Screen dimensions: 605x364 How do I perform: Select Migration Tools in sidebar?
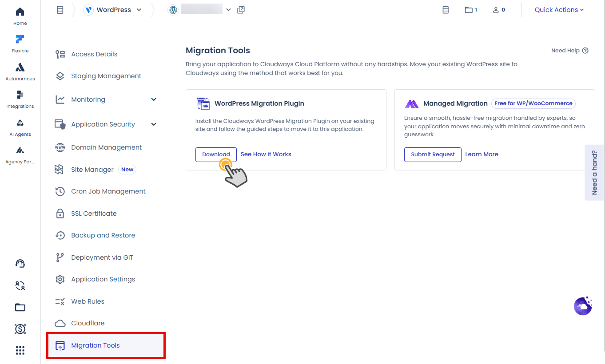coord(106,345)
